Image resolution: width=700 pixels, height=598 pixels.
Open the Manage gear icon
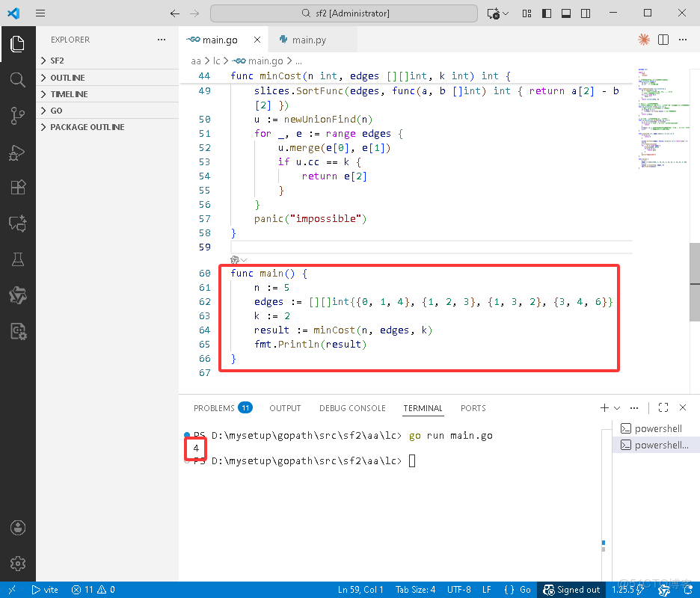tap(17, 564)
